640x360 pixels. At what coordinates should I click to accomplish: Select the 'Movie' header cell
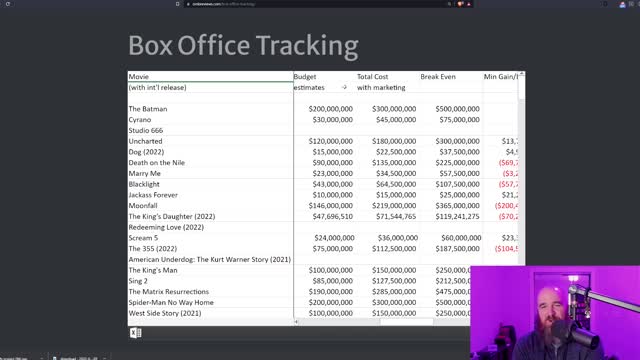[x=211, y=76]
